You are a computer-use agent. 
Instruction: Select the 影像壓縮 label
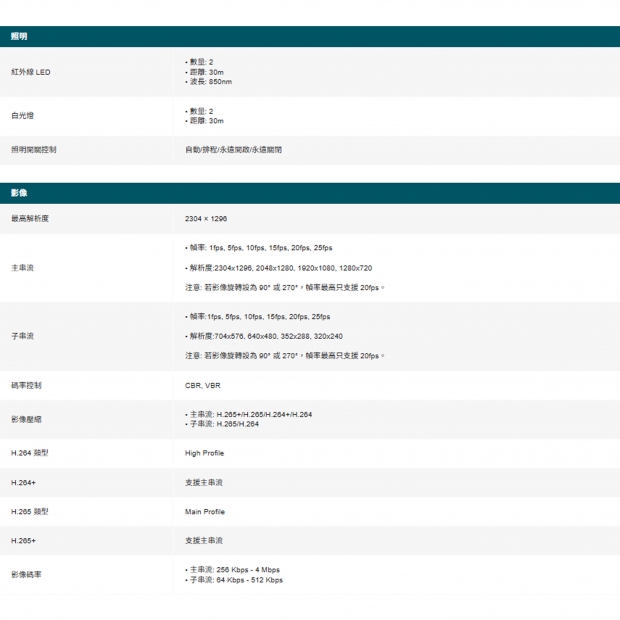coord(26,419)
